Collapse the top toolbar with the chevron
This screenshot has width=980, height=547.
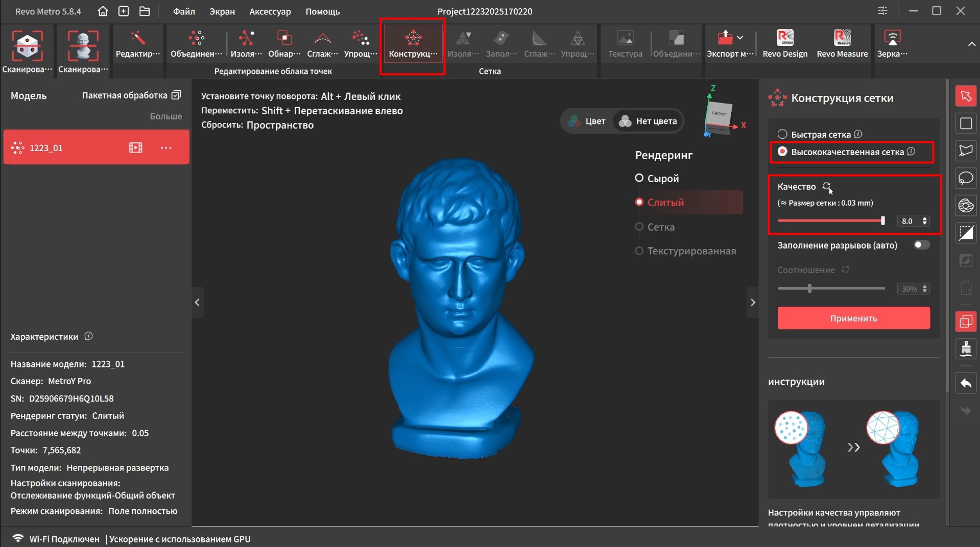971,44
